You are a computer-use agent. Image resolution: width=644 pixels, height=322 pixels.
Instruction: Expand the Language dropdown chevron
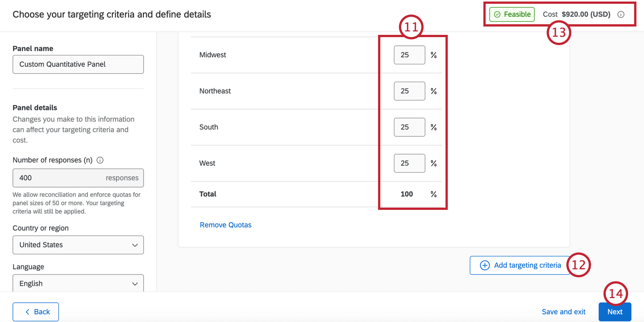click(135, 284)
